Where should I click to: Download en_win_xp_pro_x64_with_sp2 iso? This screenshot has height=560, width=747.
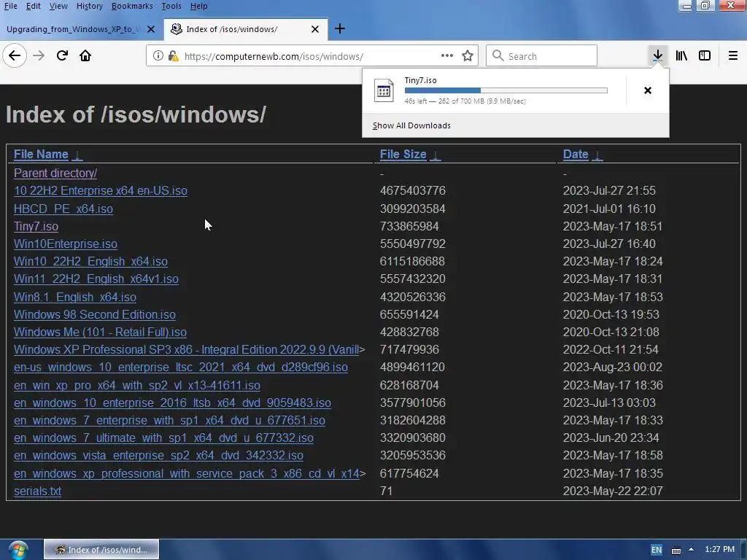click(137, 385)
